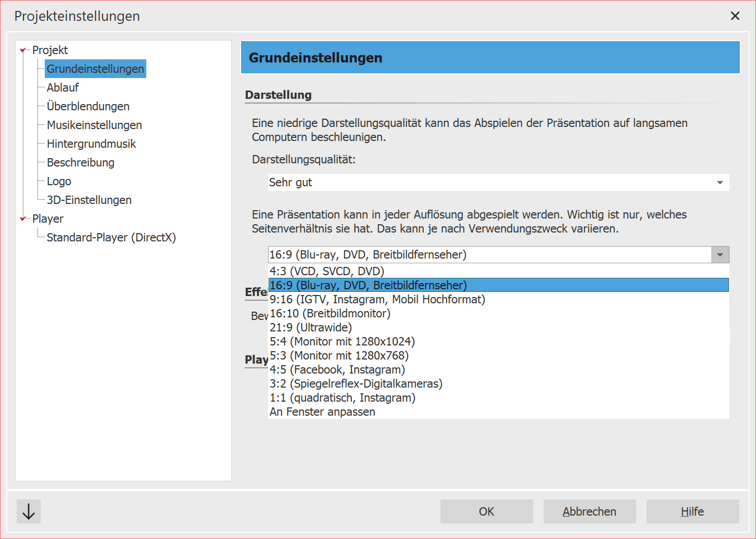This screenshot has width=756, height=539.
Task: Choose 4:3 (VCD, SVCD, DVD) option
Action: pos(498,271)
